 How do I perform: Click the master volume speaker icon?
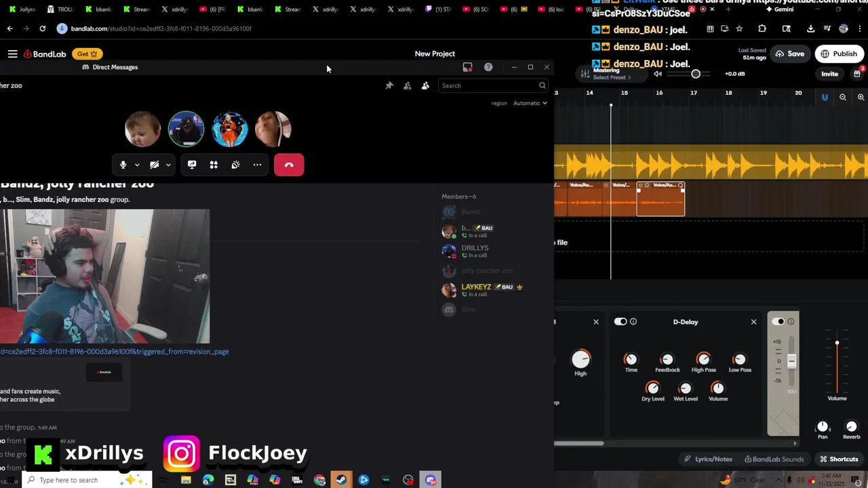click(x=658, y=74)
